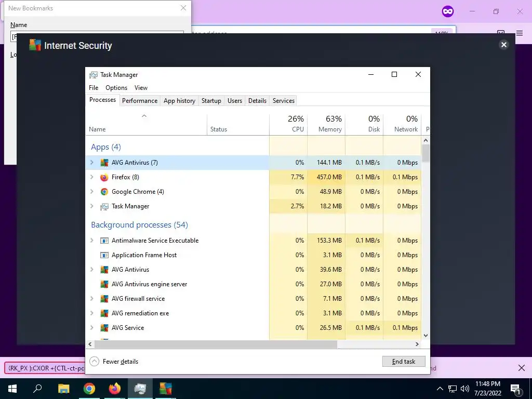Image resolution: width=532 pixels, height=399 pixels.
Task: Click AVG Antivirus engine server icon
Action: pyautogui.click(x=104, y=284)
